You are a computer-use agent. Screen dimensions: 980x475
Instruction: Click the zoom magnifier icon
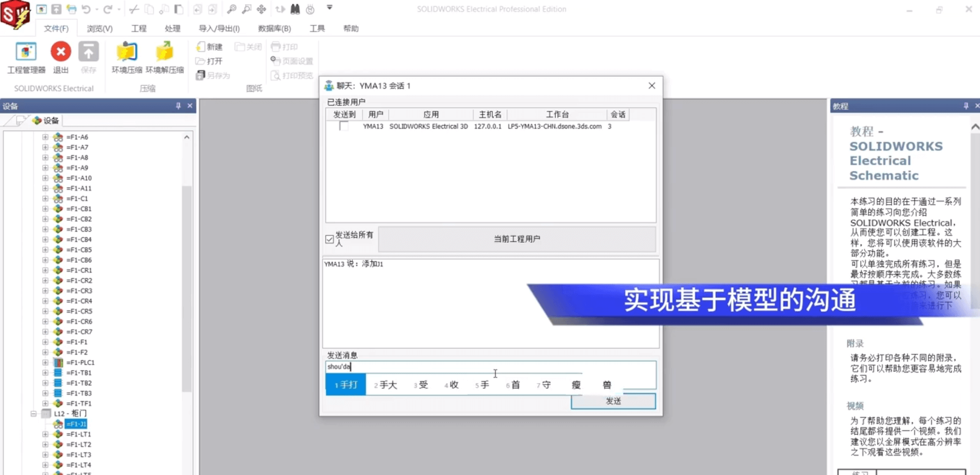pos(232,9)
